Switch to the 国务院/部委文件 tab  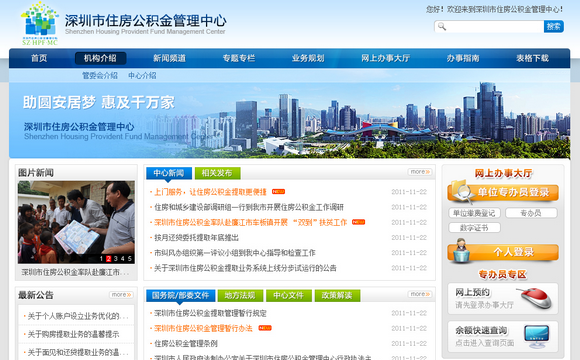[x=180, y=295]
